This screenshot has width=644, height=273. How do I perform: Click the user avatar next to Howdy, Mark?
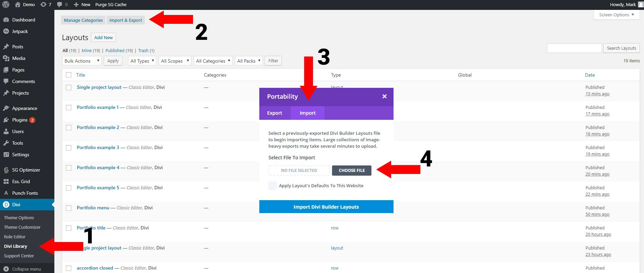point(640,4)
